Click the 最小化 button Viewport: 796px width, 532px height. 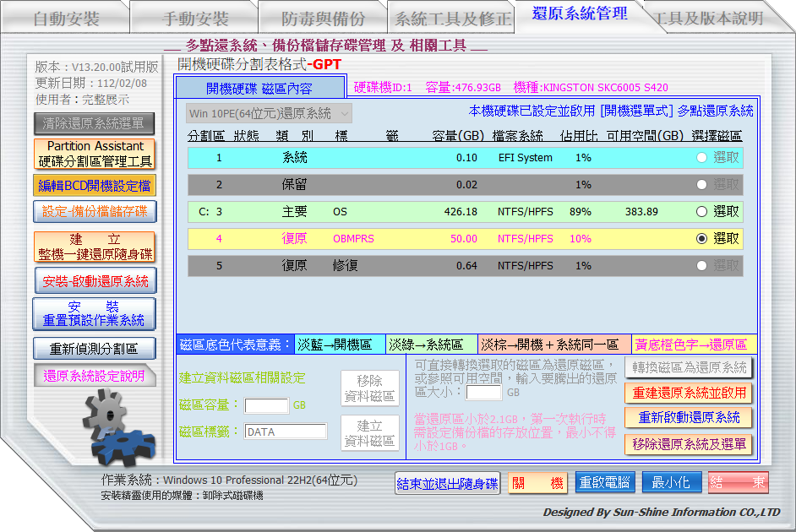click(671, 482)
